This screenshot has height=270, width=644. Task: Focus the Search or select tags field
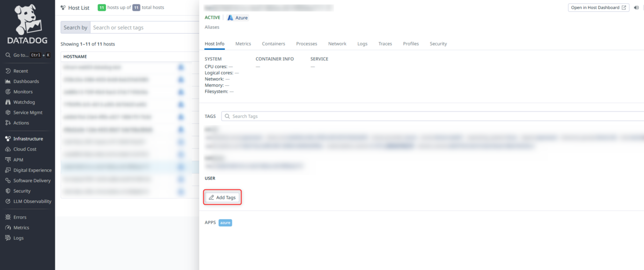144,27
